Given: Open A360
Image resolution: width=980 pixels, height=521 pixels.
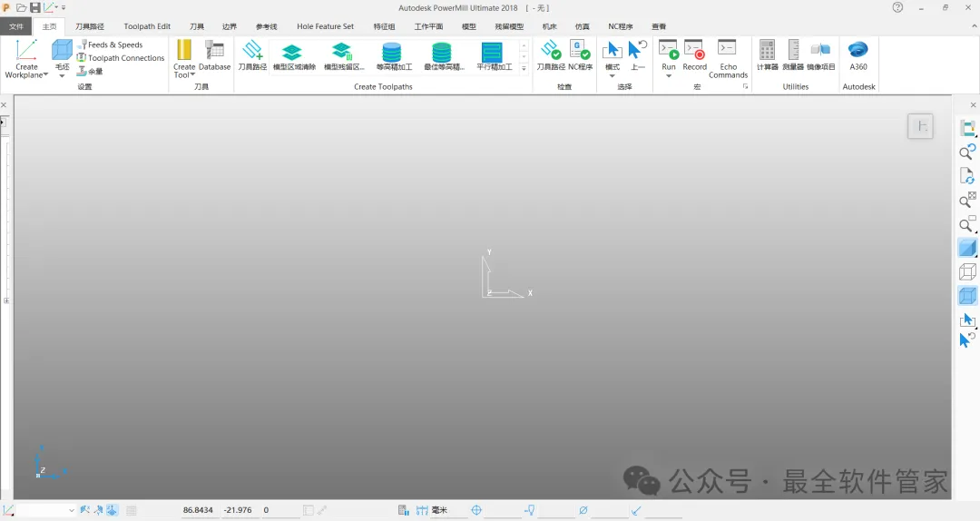Looking at the screenshot, I should click(858, 55).
